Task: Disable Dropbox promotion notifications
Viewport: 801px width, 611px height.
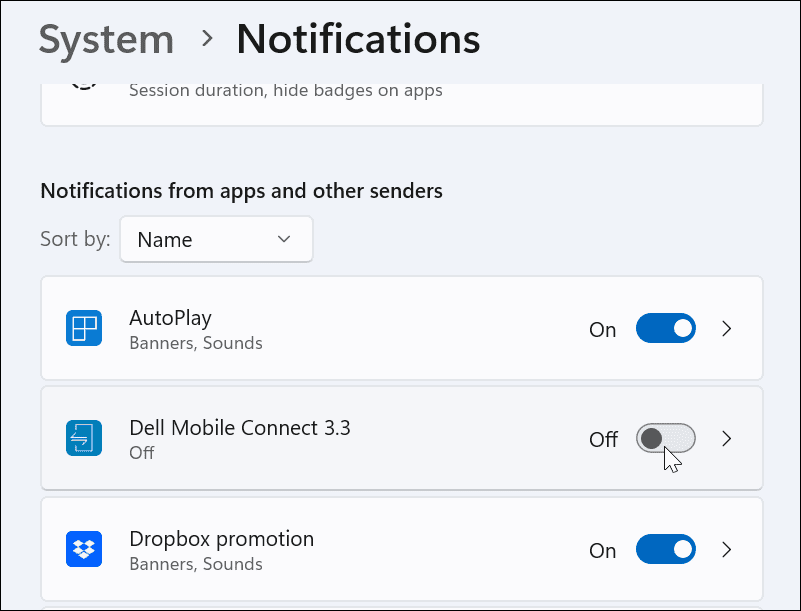Action: pyautogui.click(x=666, y=549)
